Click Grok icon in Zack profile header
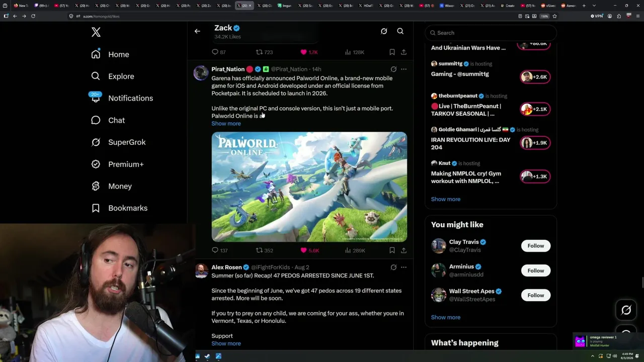644x362 pixels. click(384, 31)
